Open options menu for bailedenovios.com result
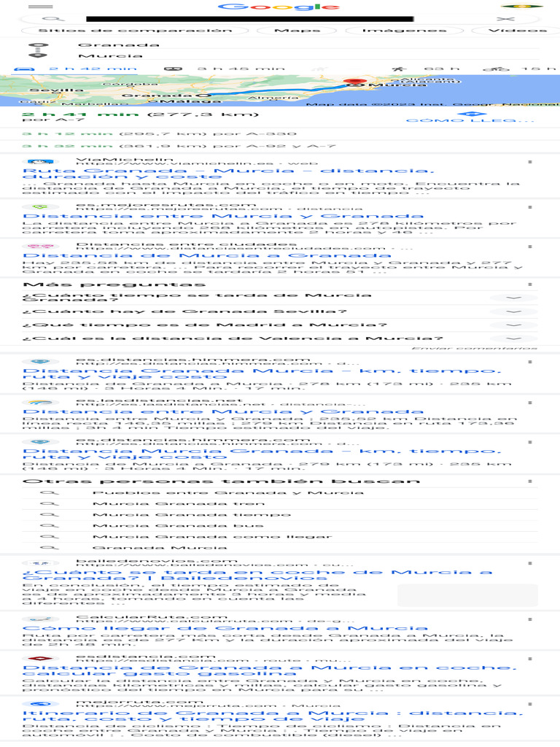This screenshot has width=560, height=747. tap(530, 563)
